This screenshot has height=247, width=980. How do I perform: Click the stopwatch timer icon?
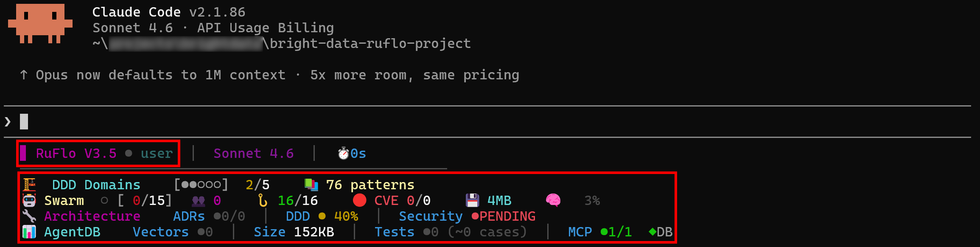point(343,154)
